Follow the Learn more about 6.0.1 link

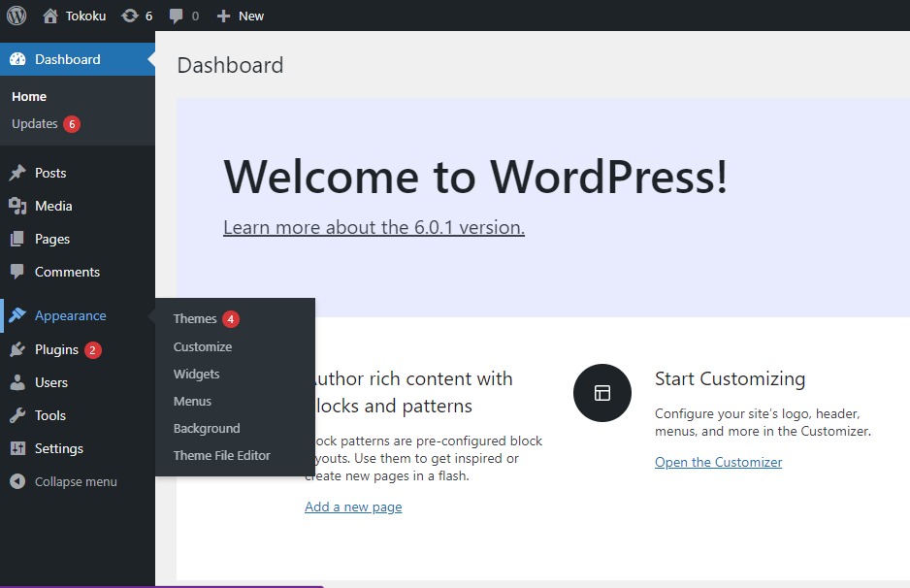(x=374, y=228)
